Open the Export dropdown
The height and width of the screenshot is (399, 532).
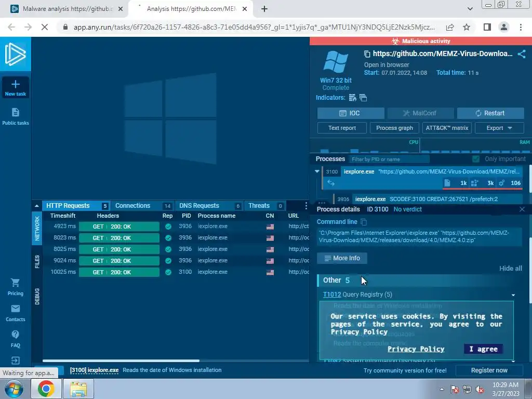(x=499, y=128)
